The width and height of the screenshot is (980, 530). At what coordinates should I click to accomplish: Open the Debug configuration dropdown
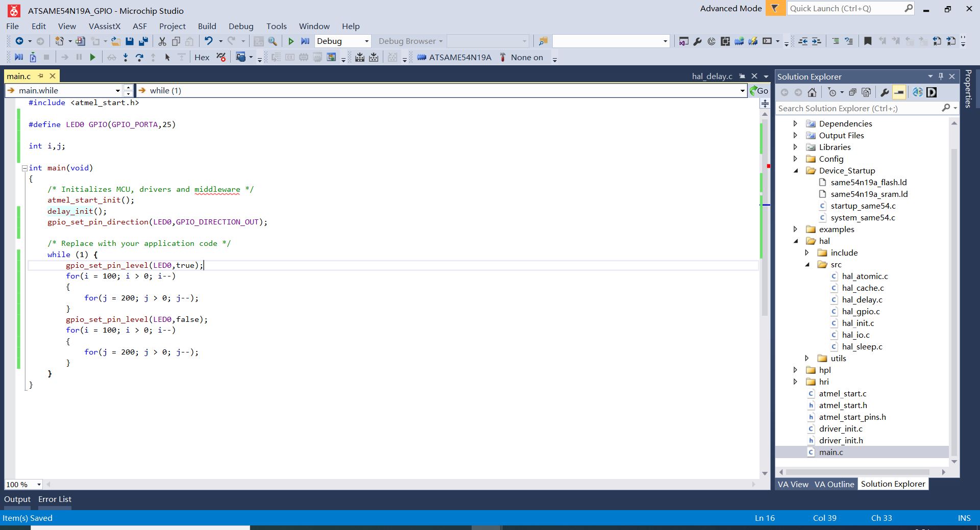click(x=366, y=41)
